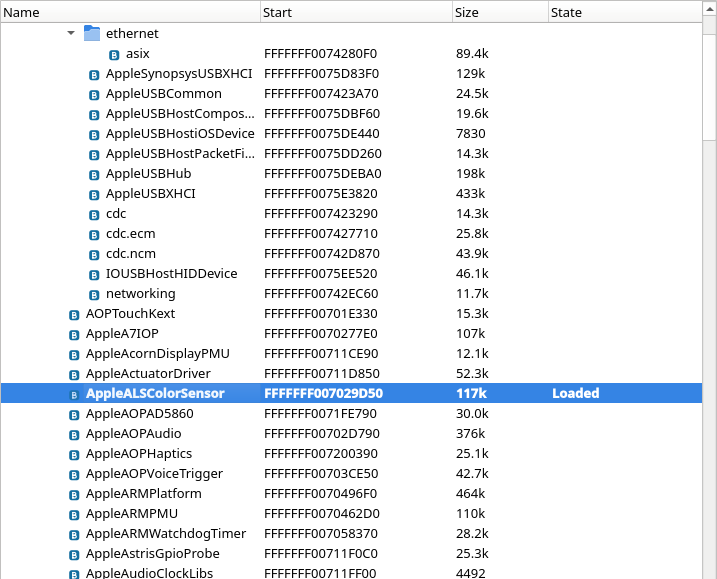
Task: Sort by the Name column header
Action: pyautogui.click(x=130, y=12)
